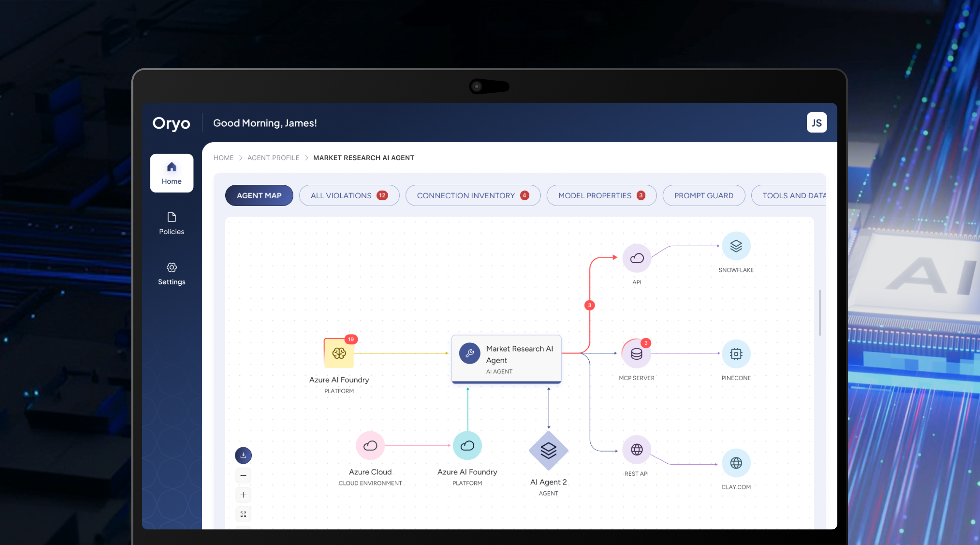Click the Good Morning, James! greeting
This screenshot has height=545, width=980.
coord(265,123)
